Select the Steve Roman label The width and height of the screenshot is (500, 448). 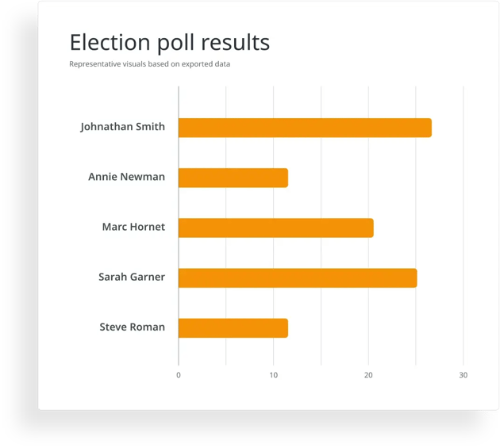click(133, 327)
